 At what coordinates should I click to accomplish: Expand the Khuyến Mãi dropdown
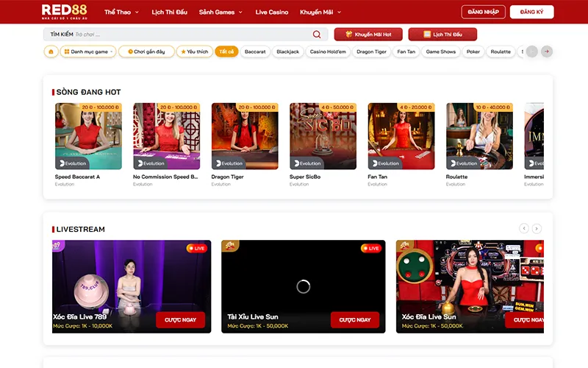pyautogui.click(x=320, y=12)
